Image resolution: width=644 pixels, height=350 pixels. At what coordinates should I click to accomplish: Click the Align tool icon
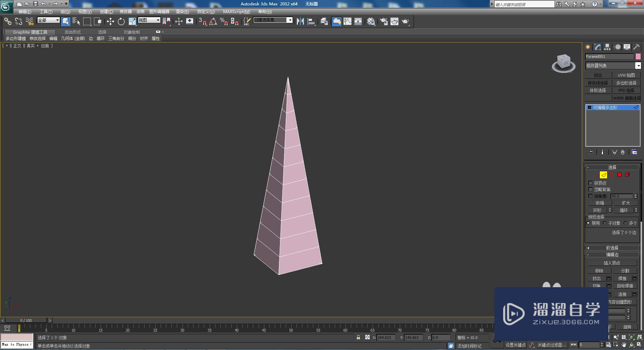point(311,21)
